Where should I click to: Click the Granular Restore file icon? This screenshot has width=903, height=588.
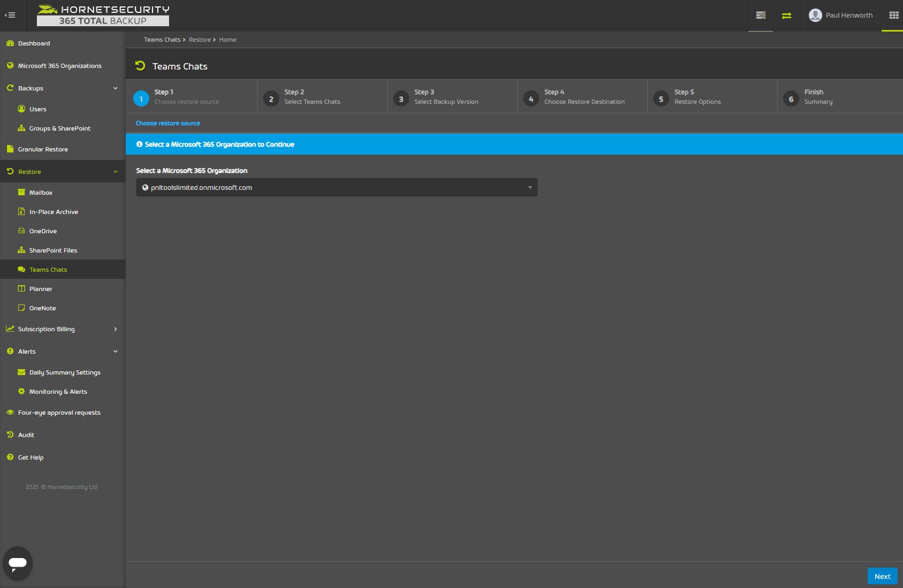click(x=10, y=149)
